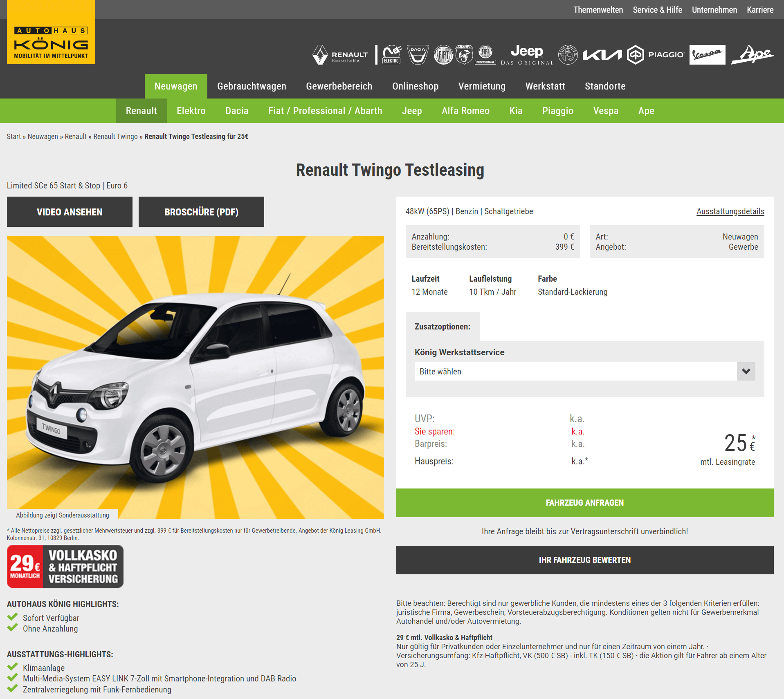Click the Unternehmen top link
This screenshot has width=784, height=699.
click(714, 10)
